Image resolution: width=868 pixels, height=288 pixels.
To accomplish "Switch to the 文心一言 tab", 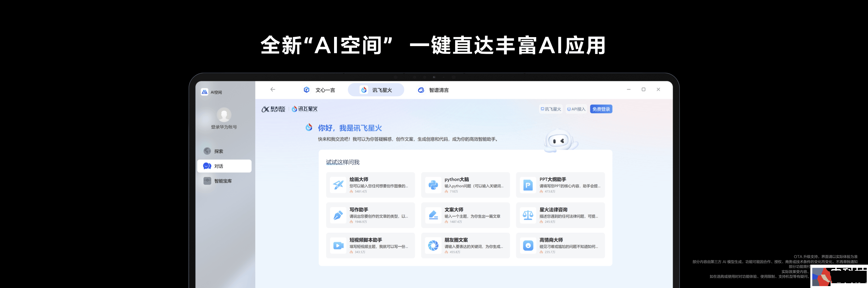I will (x=319, y=90).
